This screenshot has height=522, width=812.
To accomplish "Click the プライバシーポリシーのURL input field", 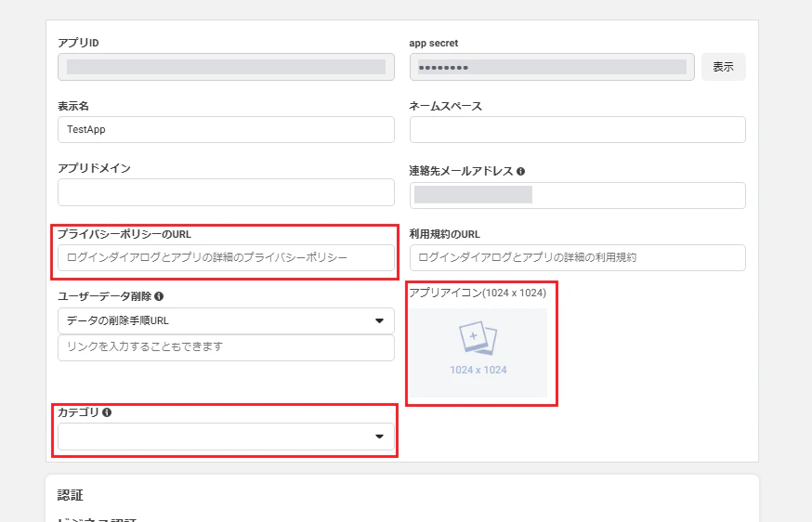I will click(x=226, y=257).
